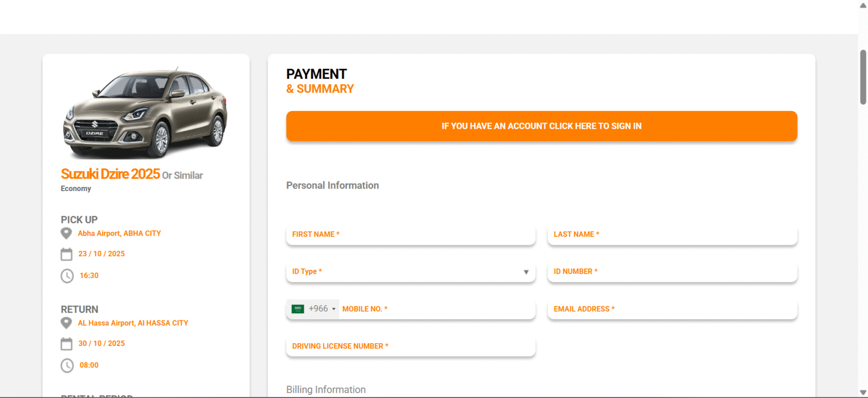Click the pickup location pin icon
Viewport: 868px width, 398px height.
pos(66,233)
